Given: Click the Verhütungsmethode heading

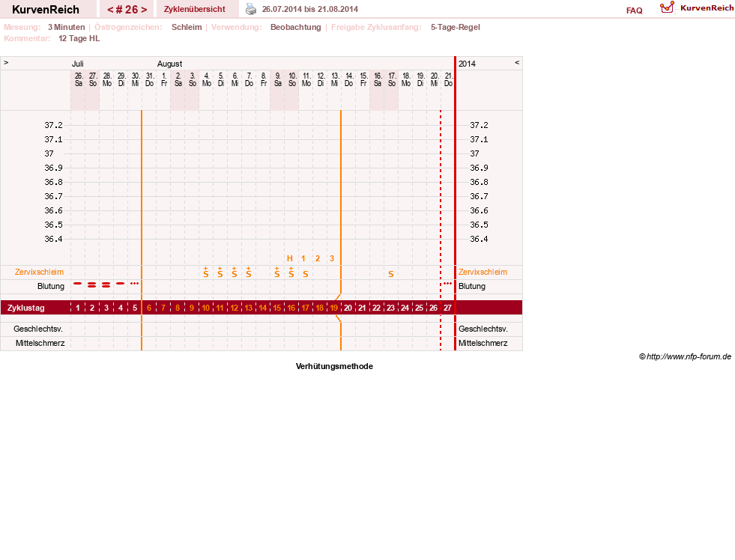Looking at the screenshot, I should [x=334, y=366].
